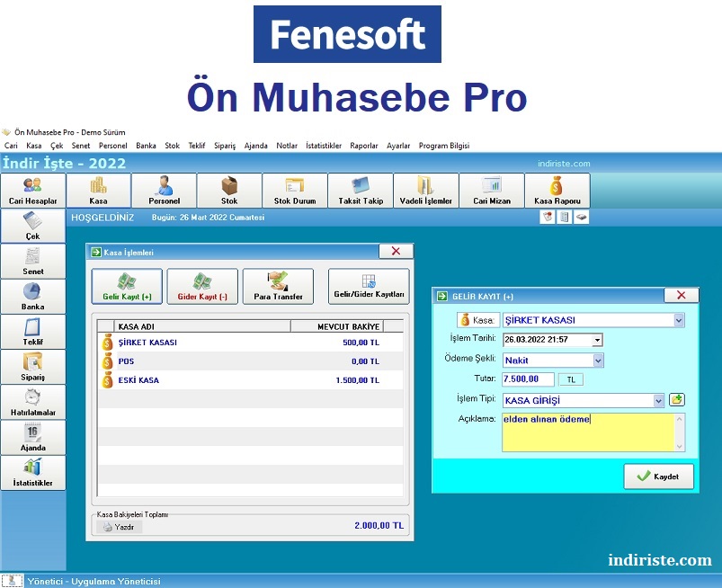
Task: Open the Teklif sidebar button
Action: click(x=32, y=332)
